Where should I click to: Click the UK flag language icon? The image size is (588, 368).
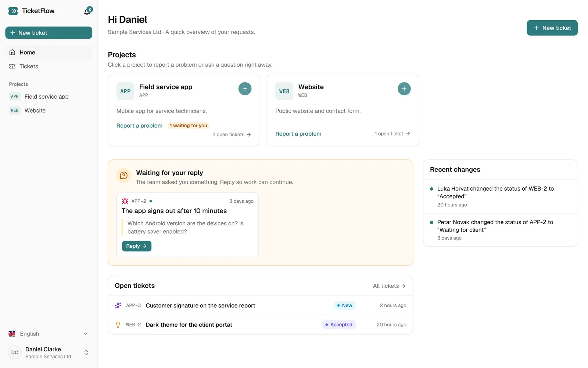click(x=12, y=334)
